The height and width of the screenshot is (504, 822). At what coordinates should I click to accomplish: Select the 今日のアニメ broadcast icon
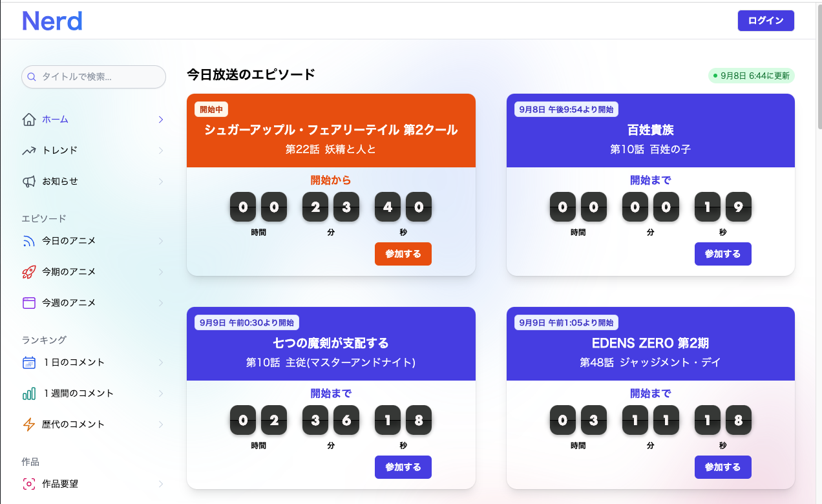pos(28,240)
